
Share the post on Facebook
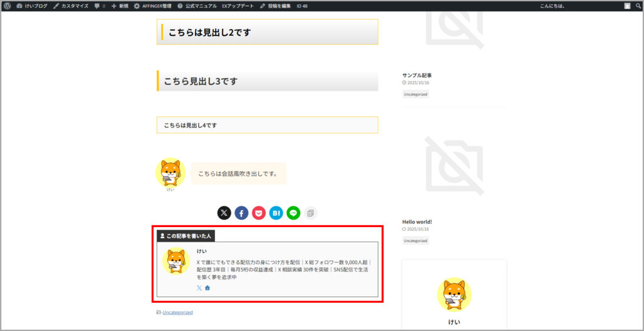tap(241, 213)
